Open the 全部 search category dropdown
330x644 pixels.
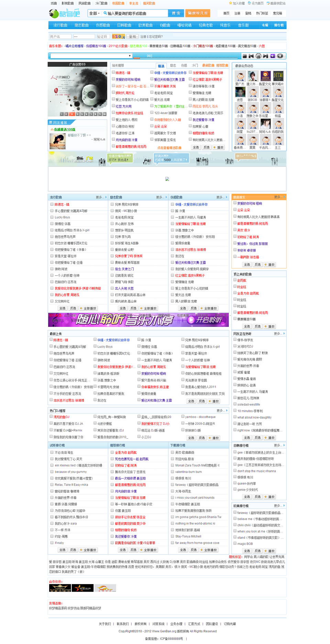pos(95,13)
